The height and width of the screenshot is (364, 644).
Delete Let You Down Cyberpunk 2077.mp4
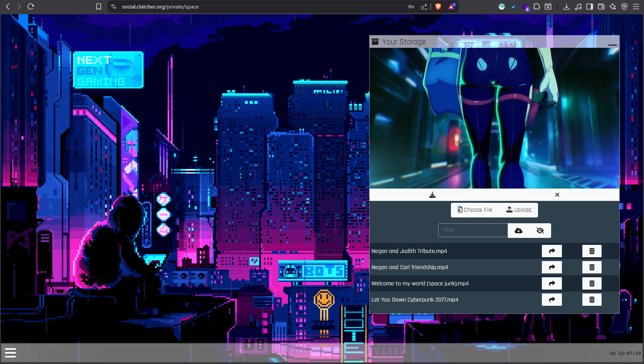click(592, 300)
